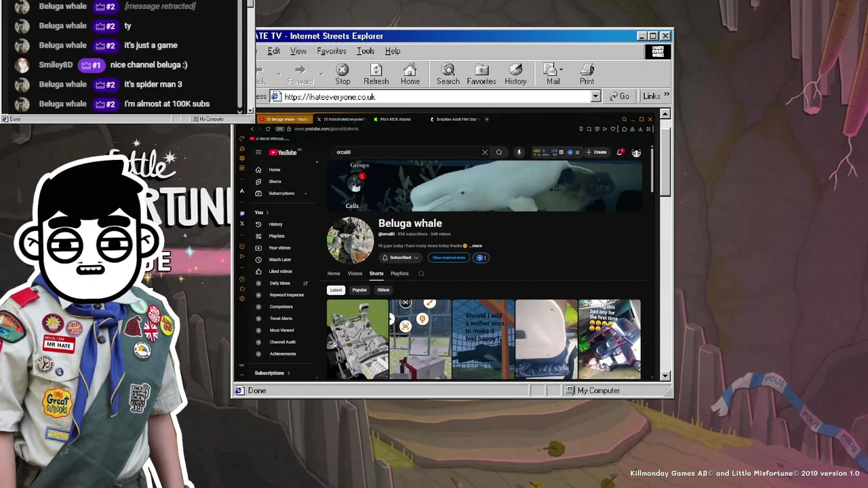Click the inner browser reload icon
The width and height of the screenshot is (868, 488).
(x=268, y=129)
